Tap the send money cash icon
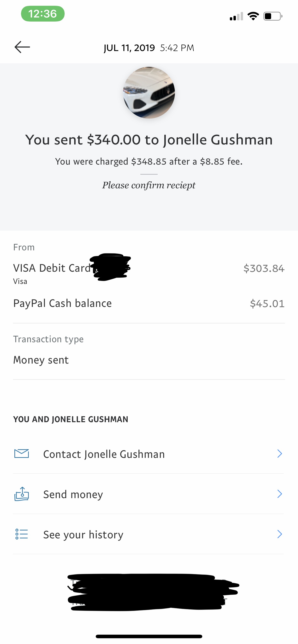The height and width of the screenshot is (644, 298). coord(22,494)
